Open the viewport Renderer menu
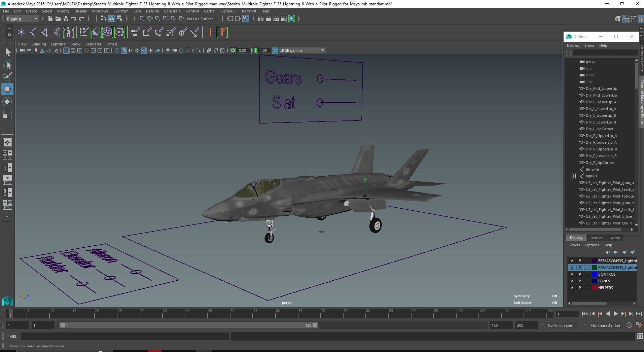Screen dimensions: 644x352 [93, 44]
